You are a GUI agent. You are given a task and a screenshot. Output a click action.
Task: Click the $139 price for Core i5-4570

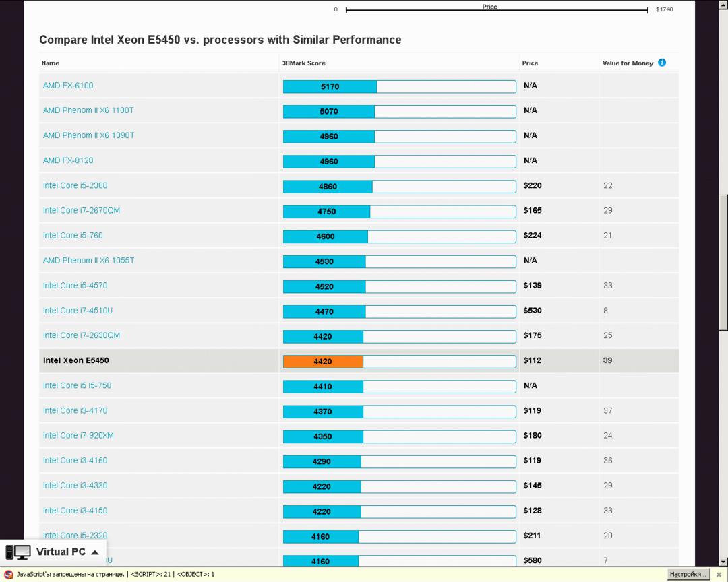(532, 286)
